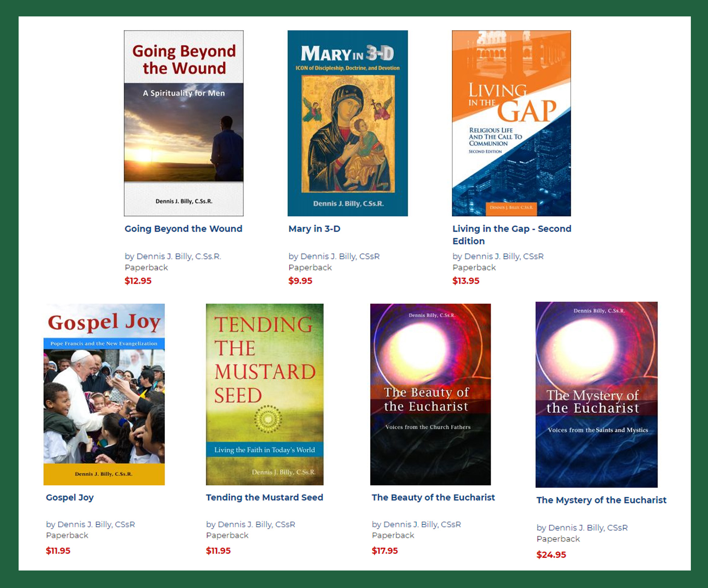
Task: Click the Tending the Mustard Seed cover
Action: click(x=265, y=394)
